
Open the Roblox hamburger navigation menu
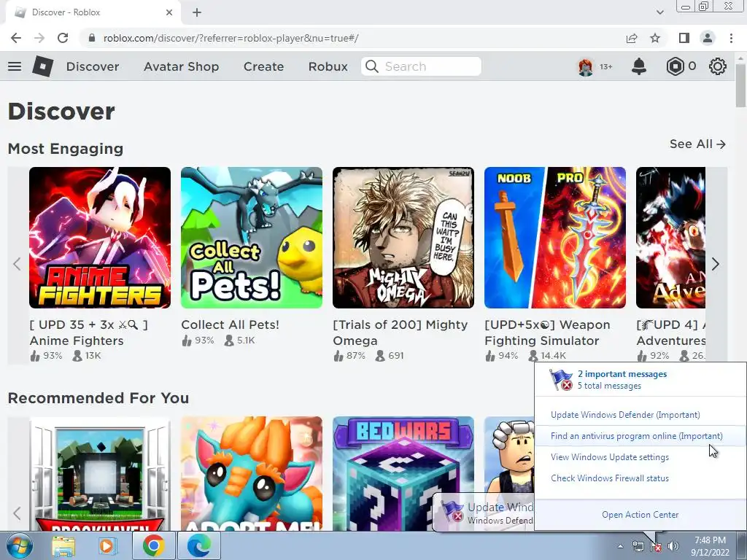[15, 66]
